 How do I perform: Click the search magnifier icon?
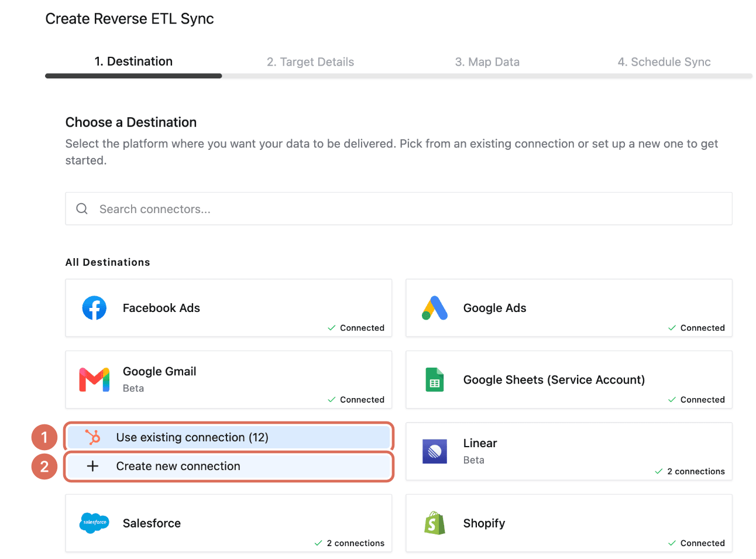82,209
